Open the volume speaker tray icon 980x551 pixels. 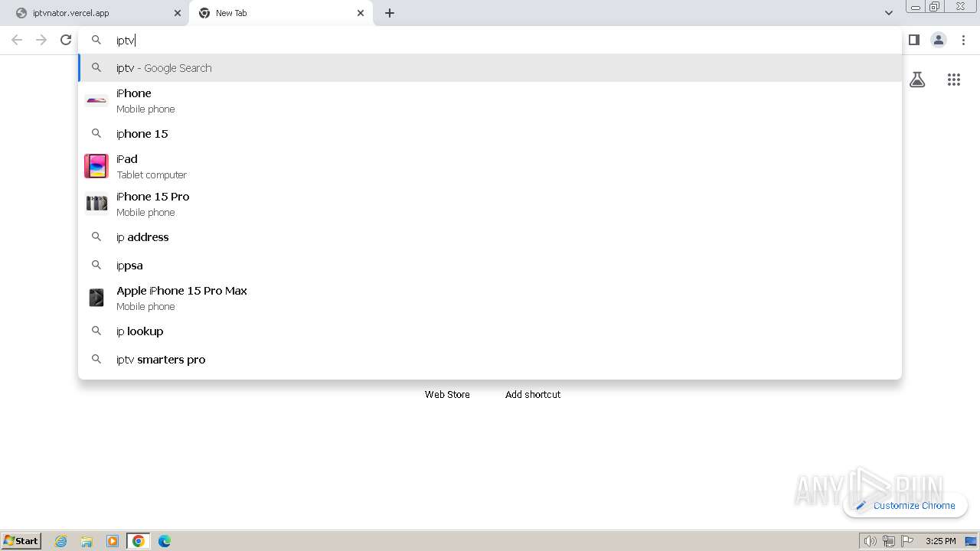[870, 541]
